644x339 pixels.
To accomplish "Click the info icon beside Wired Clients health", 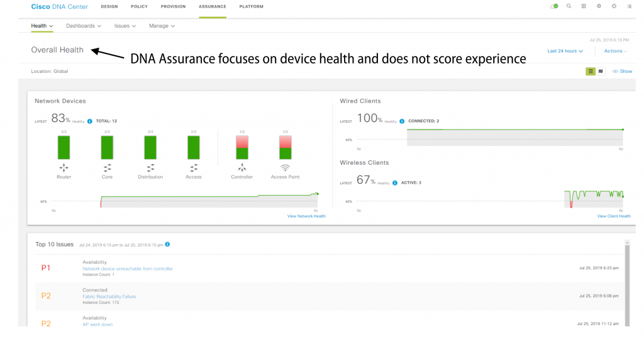I will (x=402, y=121).
